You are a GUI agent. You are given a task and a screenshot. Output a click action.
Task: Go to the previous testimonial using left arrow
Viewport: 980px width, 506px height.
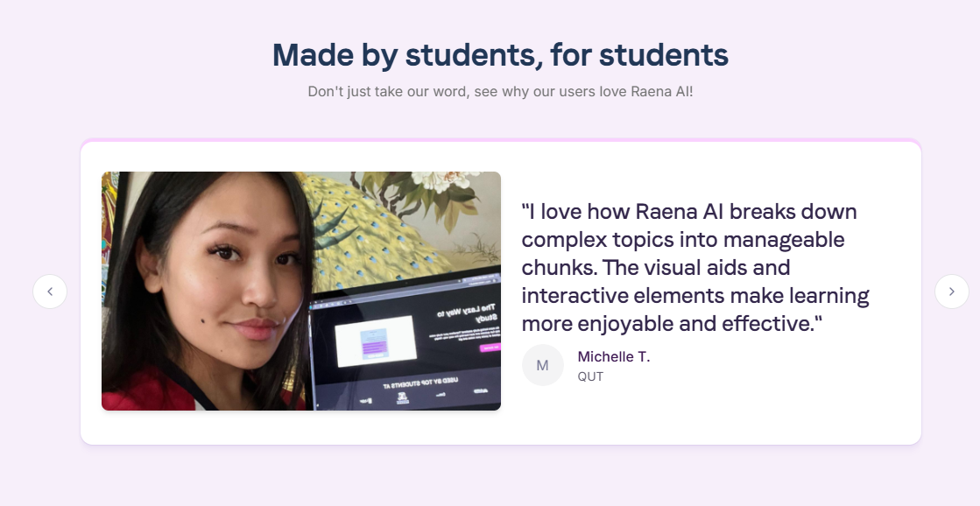click(x=50, y=292)
